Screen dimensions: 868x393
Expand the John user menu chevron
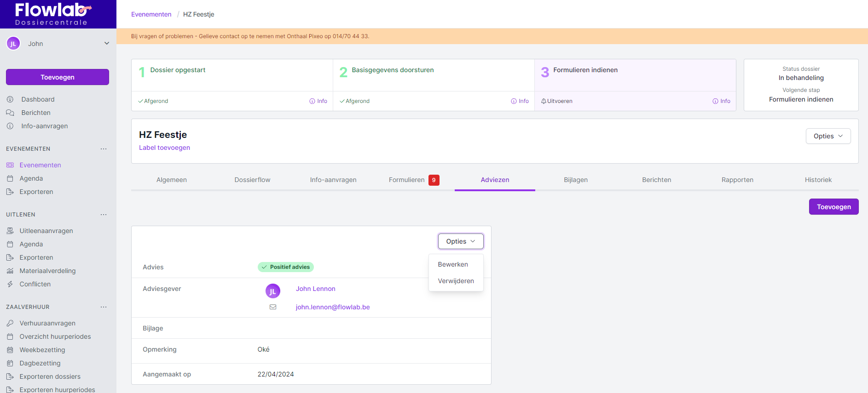pos(107,44)
